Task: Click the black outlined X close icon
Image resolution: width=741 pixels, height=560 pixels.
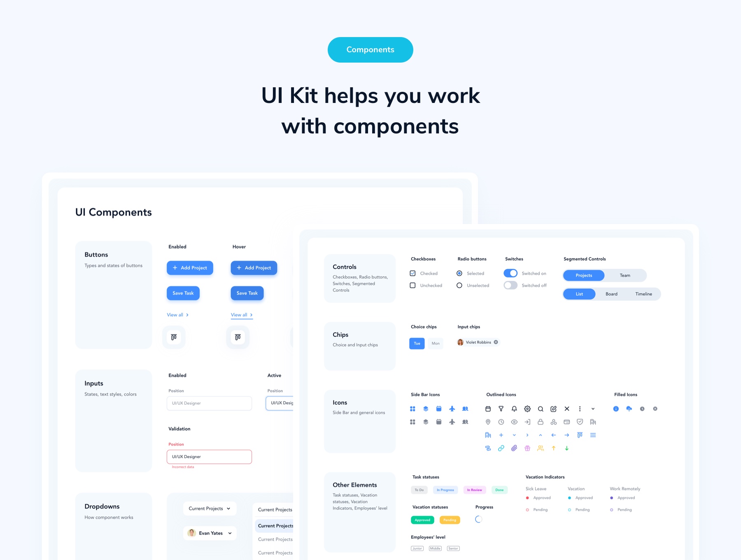Action: point(567,409)
